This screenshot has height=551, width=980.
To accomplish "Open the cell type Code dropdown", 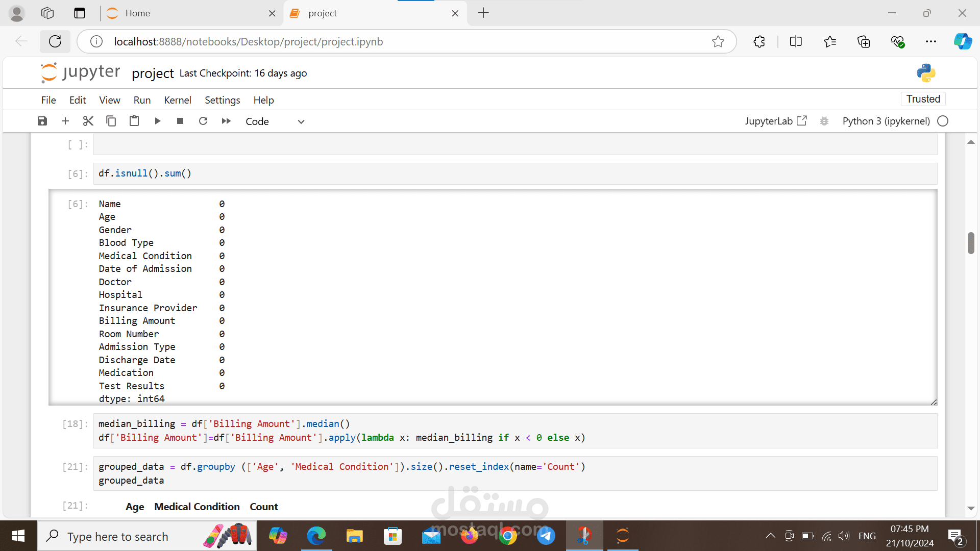I will (275, 121).
